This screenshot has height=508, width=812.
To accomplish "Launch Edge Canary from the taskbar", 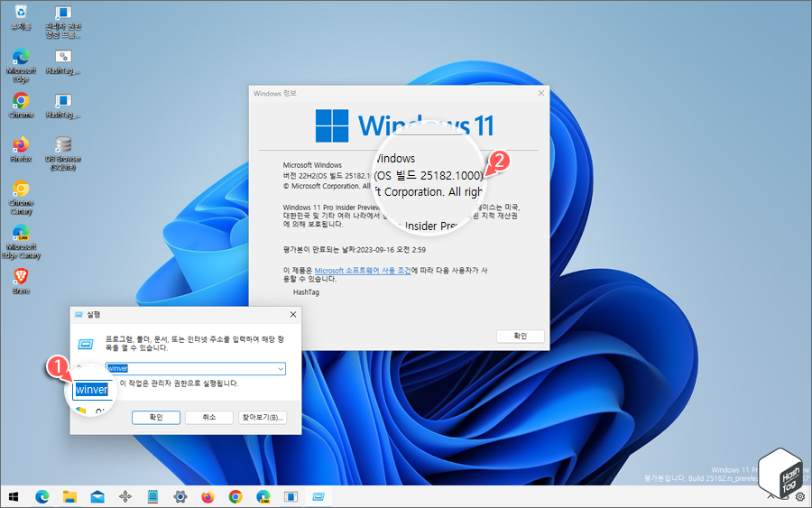I will 263,497.
